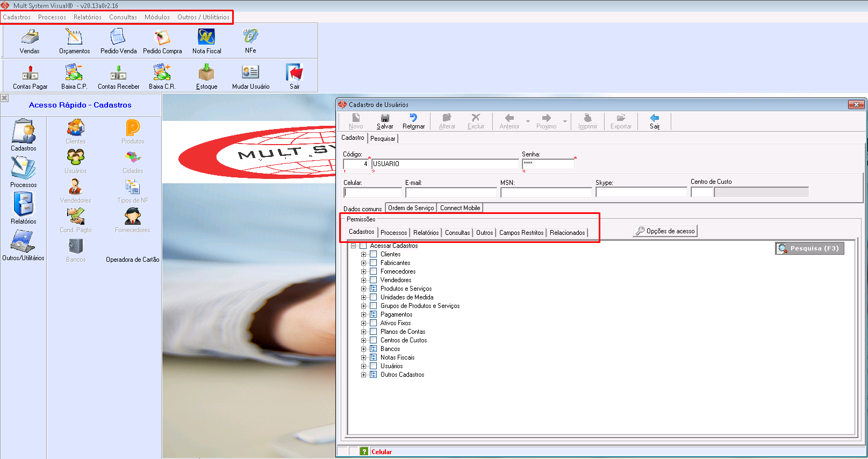This screenshot has height=459, width=868.
Task: Open Orçamentos from the toolbar
Action: (x=74, y=41)
